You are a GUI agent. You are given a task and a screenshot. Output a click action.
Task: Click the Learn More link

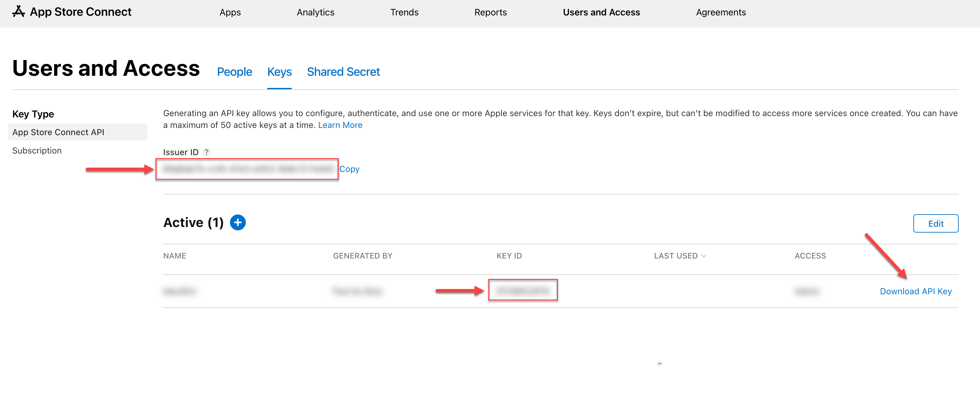pos(340,125)
